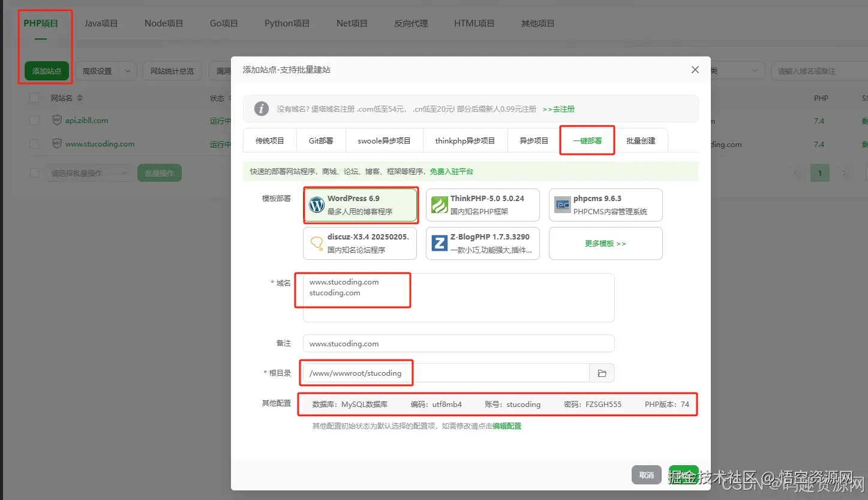Click the info icon in domain notice
868x500 pixels.
pyautogui.click(x=261, y=109)
